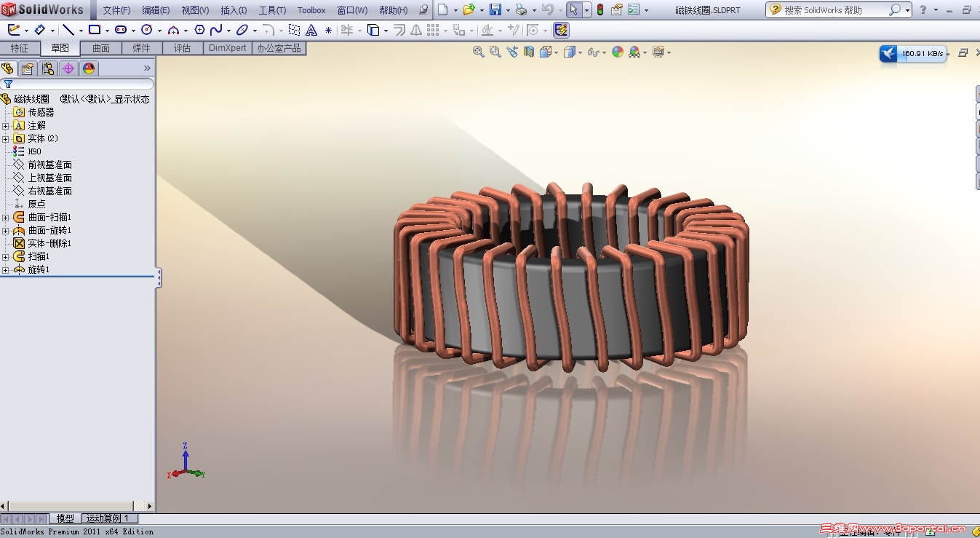Switch to the PropertyManager tab
The height and width of the screenshot is (538, 980).
point(28,68)
